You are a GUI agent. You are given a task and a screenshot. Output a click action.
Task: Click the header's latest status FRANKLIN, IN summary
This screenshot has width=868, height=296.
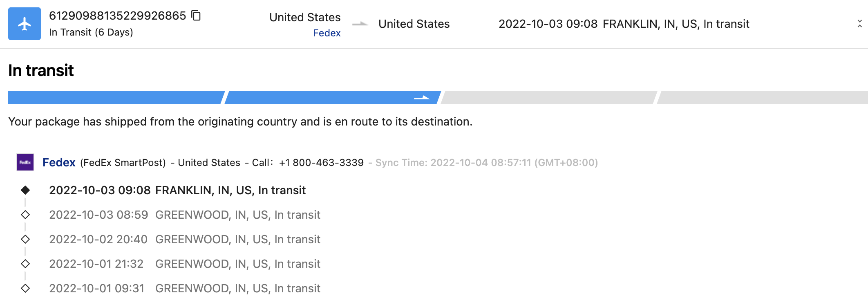pyautogui.click(x=624, y=24)
